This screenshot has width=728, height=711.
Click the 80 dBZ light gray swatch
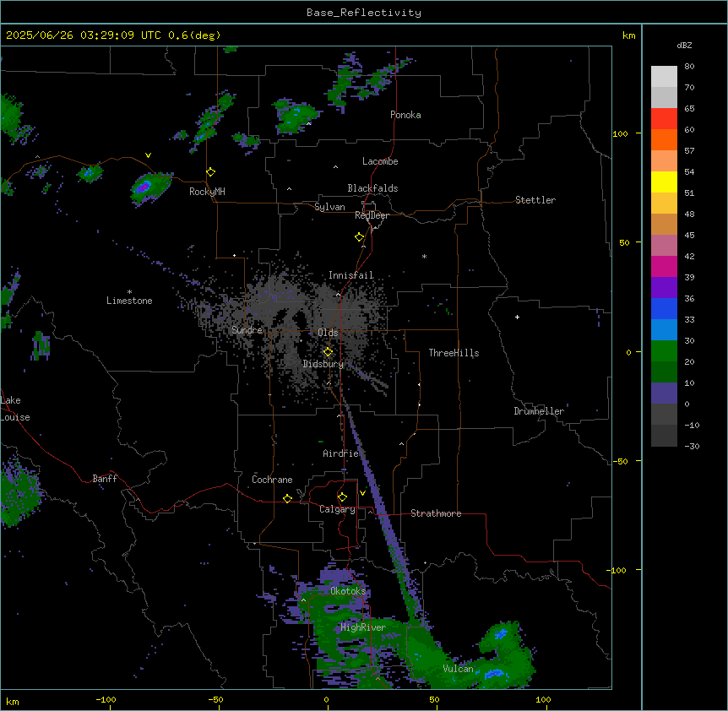click(x=664, y=77)
